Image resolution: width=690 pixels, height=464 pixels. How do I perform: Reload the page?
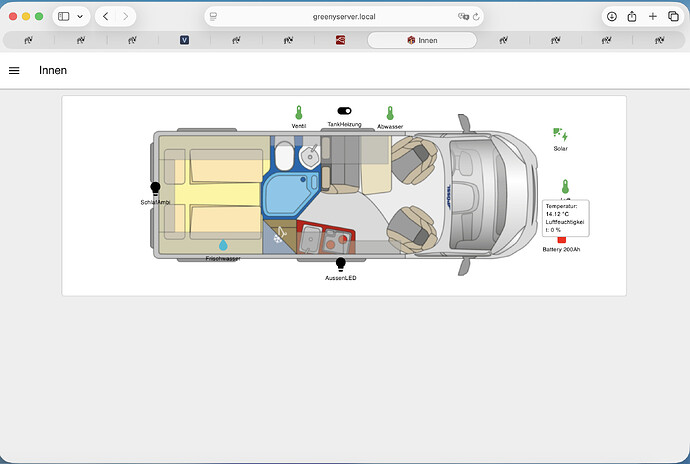tap(477, 16)
